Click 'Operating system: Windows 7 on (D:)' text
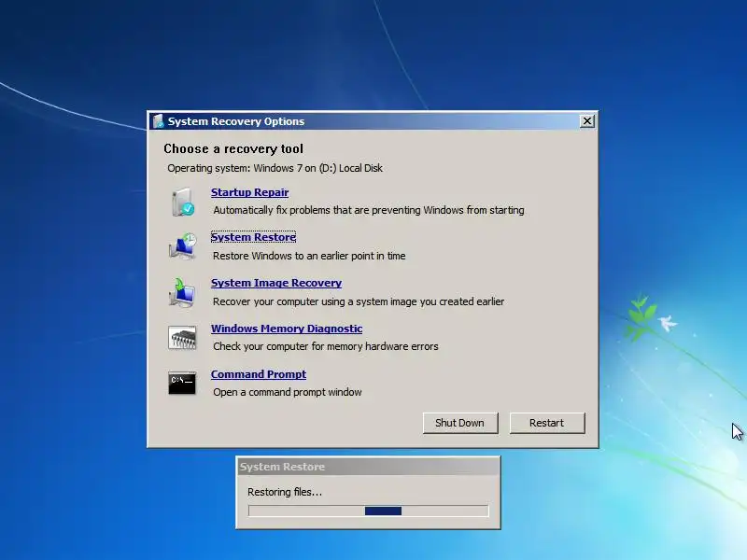 (275, 168)
